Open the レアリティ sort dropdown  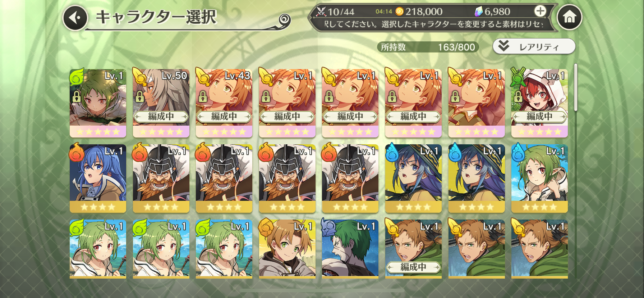tap(534, 46)
